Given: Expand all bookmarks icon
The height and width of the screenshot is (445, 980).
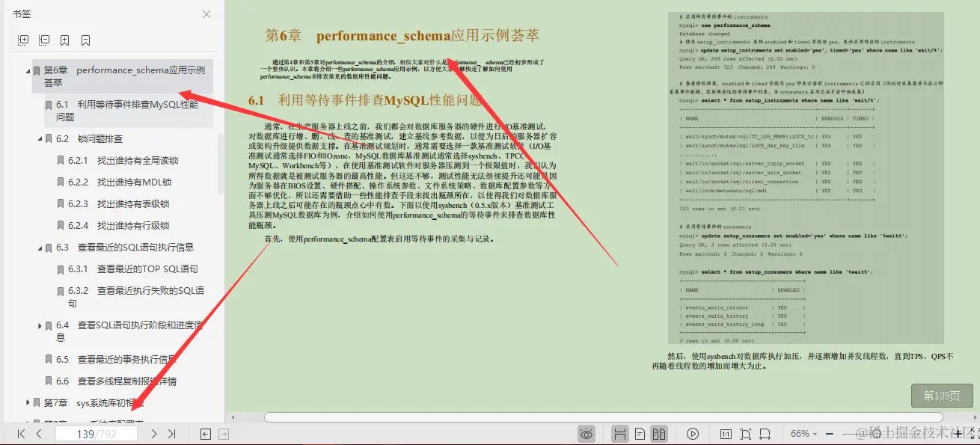Looking at the screenshot, I should [23, 40].
